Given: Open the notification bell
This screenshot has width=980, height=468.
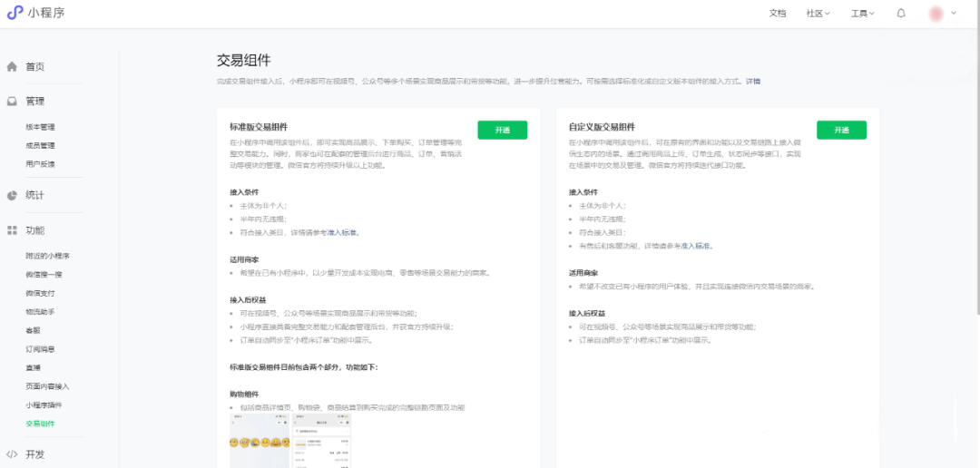Looking at the screenshot, I should 901,14.
